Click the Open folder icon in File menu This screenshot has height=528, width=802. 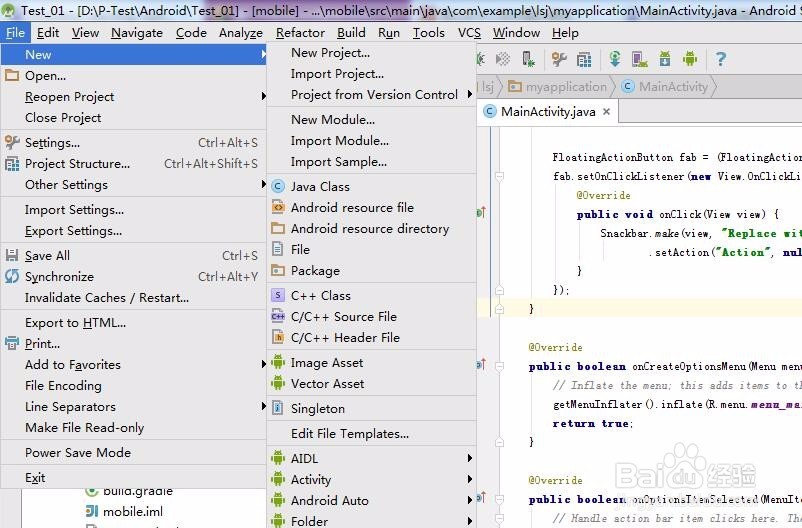[x=12, y=76]
